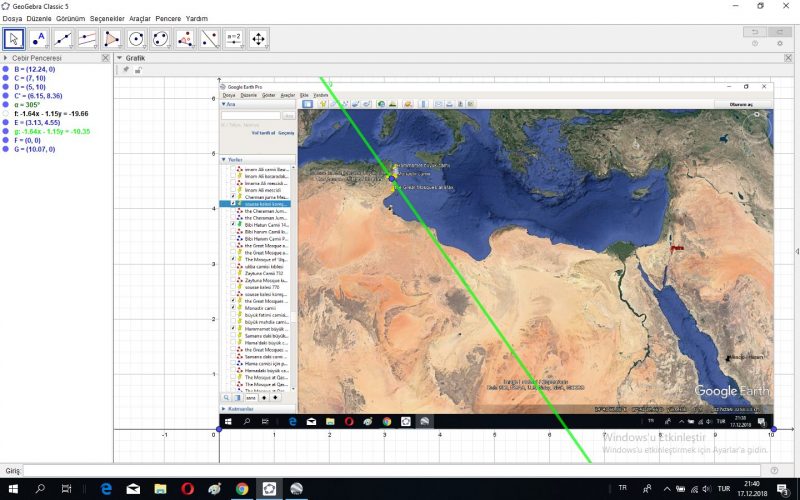Image resolution: width=800 pixels, height=500 pixels.
Task: Open Windows Task View button
Action: pos(66,489)
